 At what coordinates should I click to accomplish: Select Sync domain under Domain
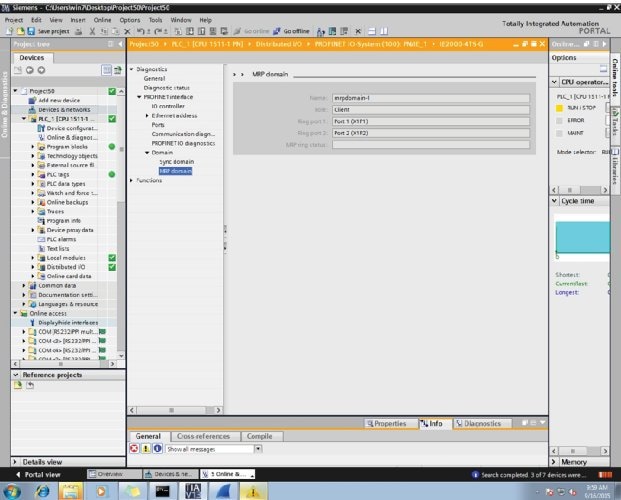click(x=177, y=162)
